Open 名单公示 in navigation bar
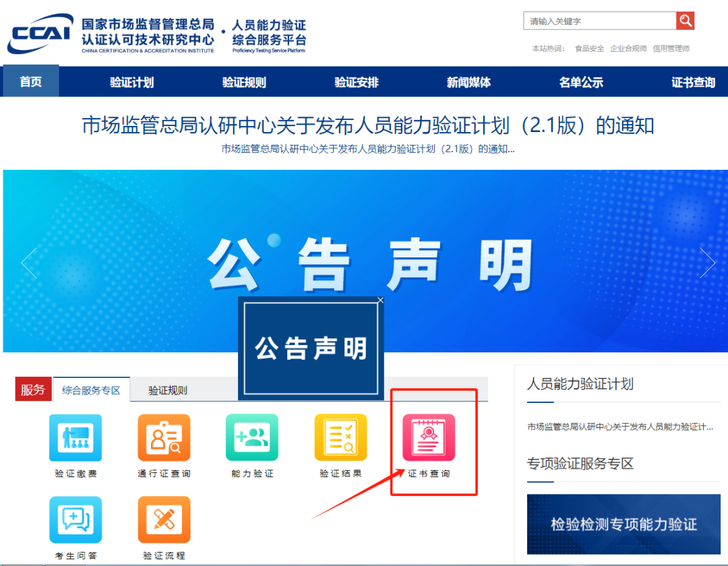Viewport: 728px width, 566px height. (581, 82)
